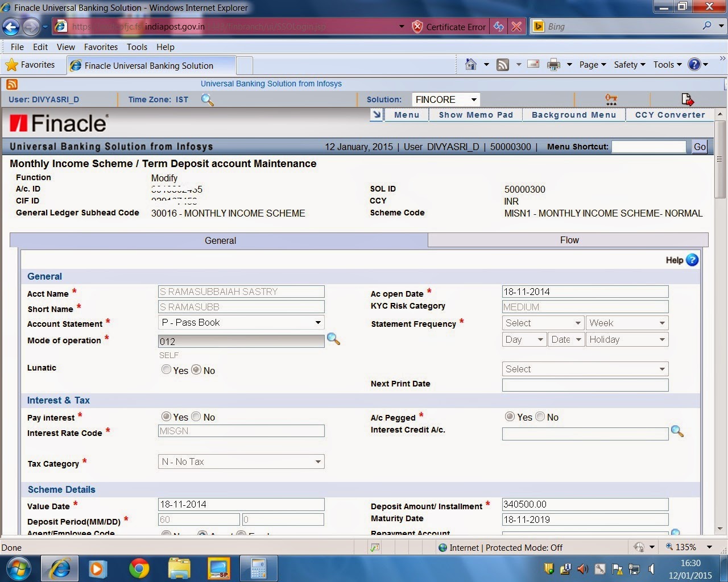Click the Home icon in command bar

470,64
